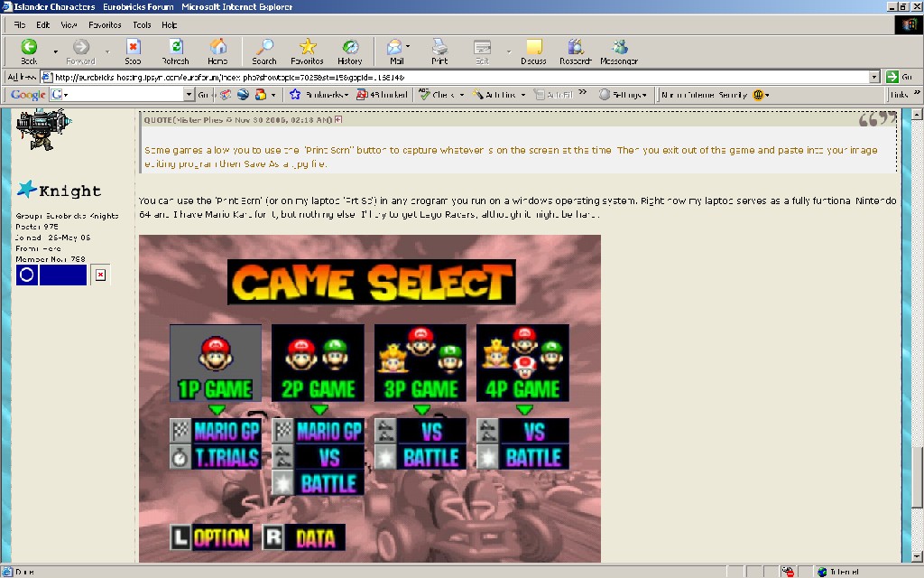Click the Norton Internet Security globe icon

[758, 94]
